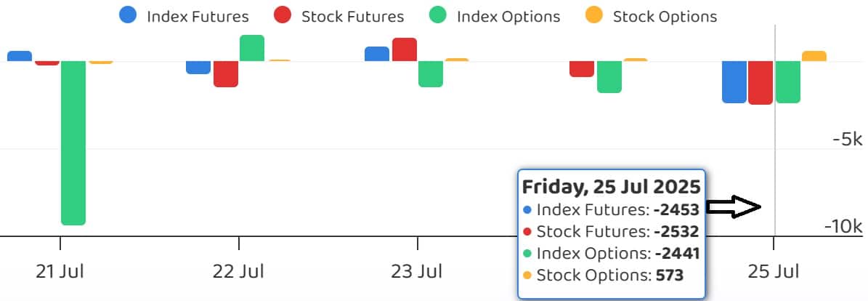Click the blue Index Futures bar for 25 Jul

click(x=734, y=81)
